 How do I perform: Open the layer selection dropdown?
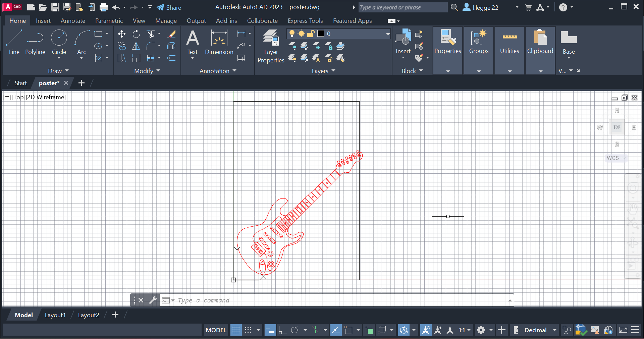click(x=388, y=34)
